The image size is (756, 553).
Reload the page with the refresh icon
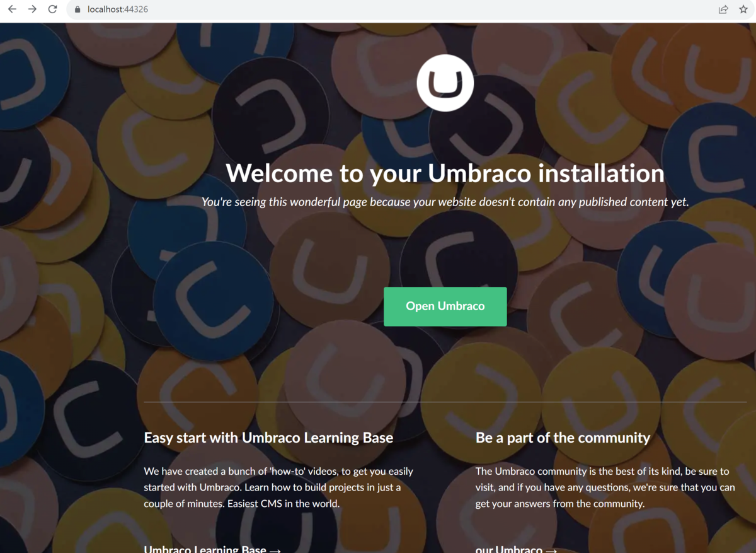(x=52, y=9)
